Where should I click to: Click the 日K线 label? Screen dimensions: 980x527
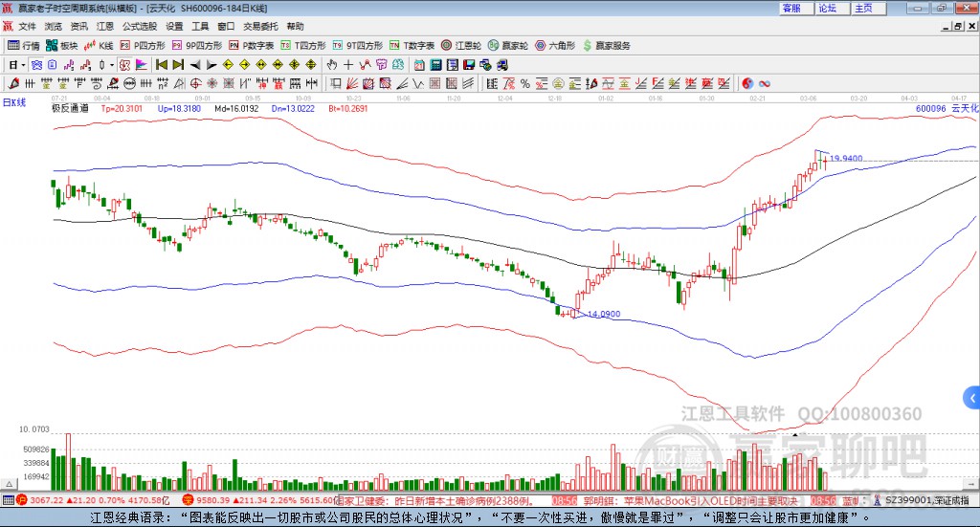(x=14, y=102)
